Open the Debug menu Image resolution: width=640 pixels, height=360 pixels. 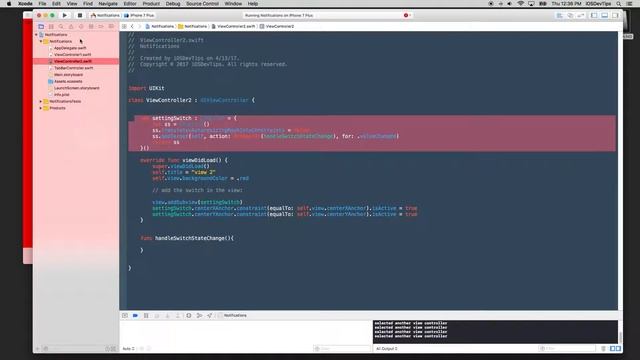(173, 4)
